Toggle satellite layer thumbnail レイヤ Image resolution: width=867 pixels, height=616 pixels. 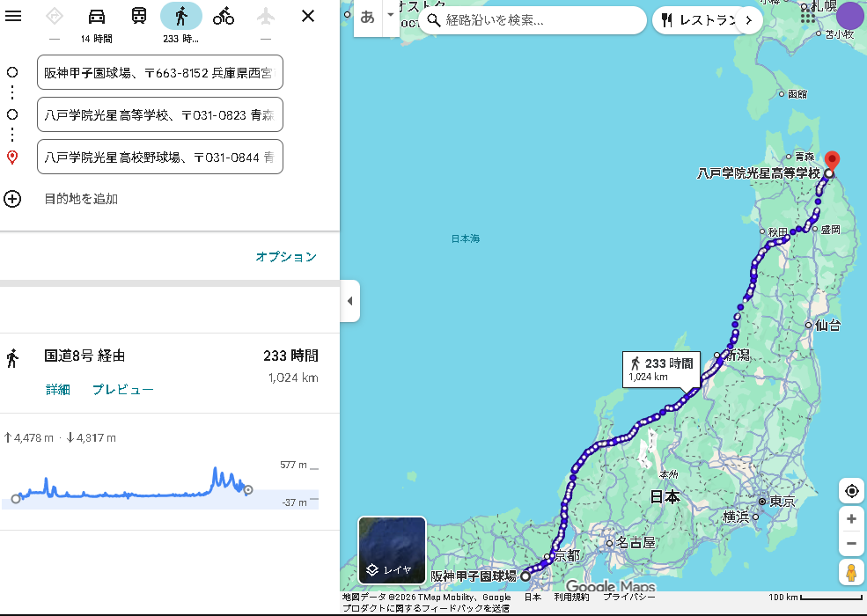[392, 551]
